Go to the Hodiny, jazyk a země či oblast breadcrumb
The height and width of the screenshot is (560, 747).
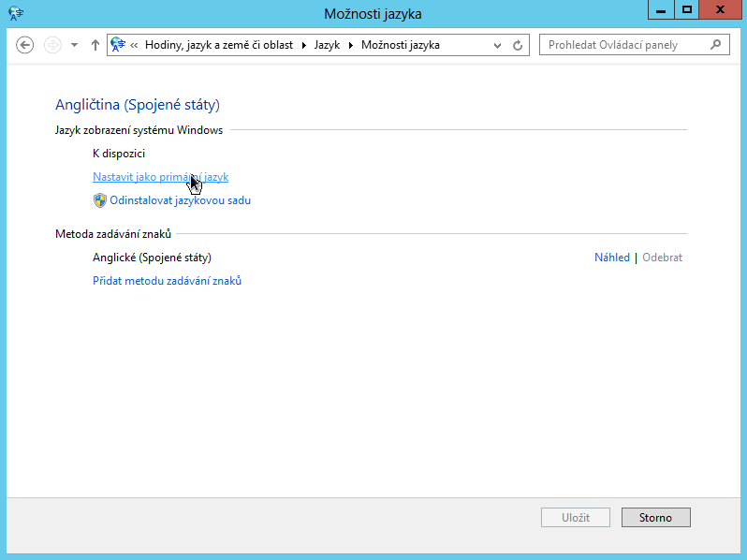coord(218,45)
